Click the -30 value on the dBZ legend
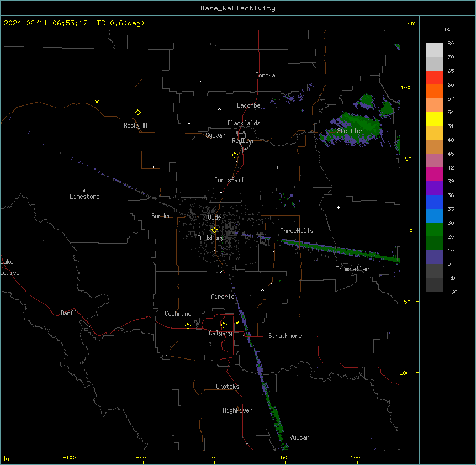 pyautogui.click(x=452, y=292)
